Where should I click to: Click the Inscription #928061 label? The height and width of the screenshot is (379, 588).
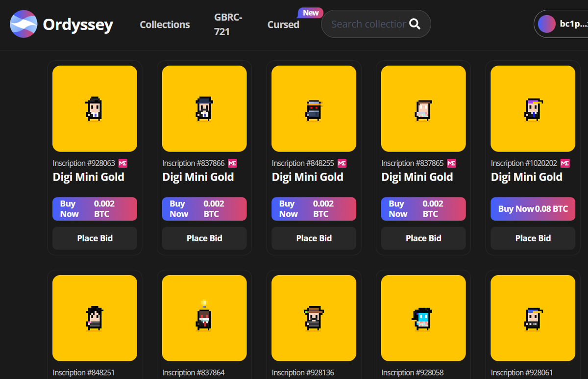click(522, 373)
